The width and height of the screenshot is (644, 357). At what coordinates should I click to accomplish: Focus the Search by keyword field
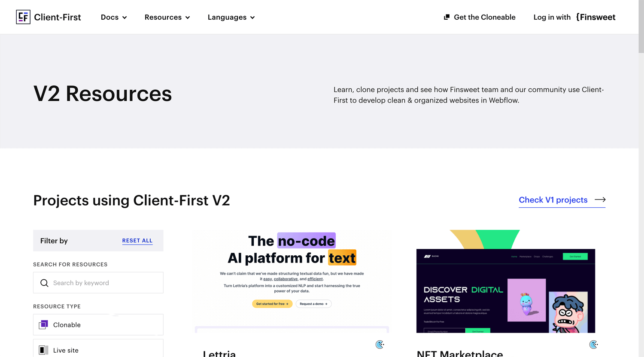(98, 283)
